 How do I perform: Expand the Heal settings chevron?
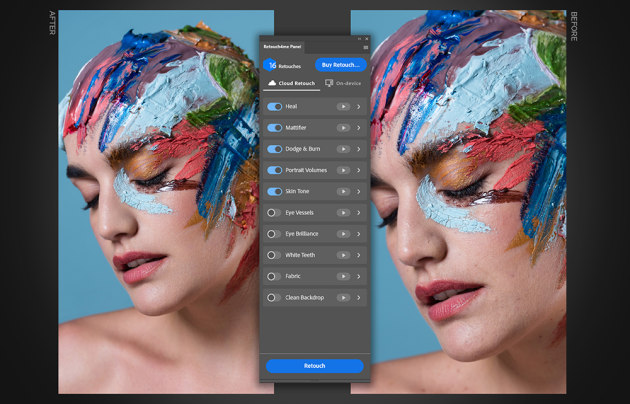[359, 107]
